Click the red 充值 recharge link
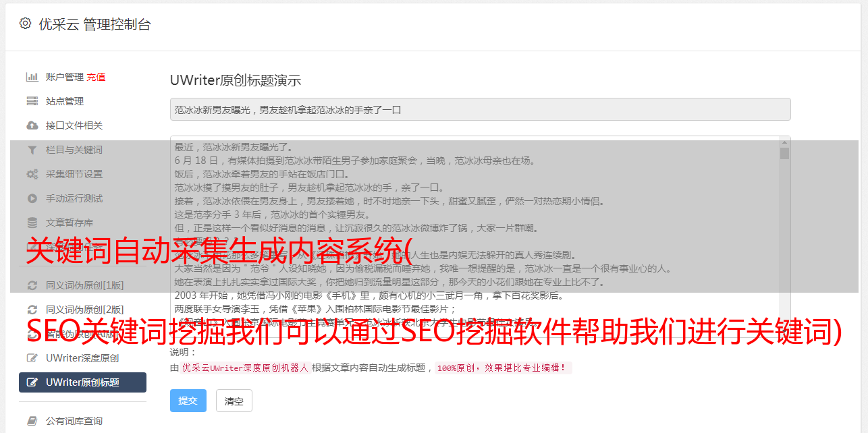Viewport: 868px width, 433px height. (96, 77)
